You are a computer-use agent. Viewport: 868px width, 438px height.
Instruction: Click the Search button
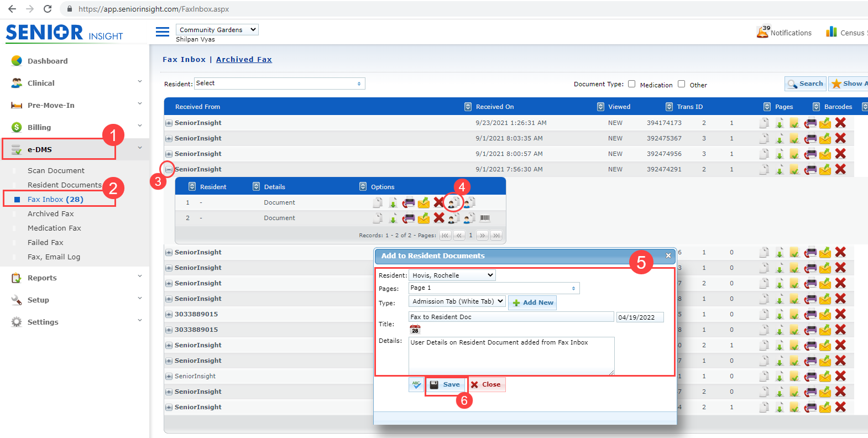point(806,84)
